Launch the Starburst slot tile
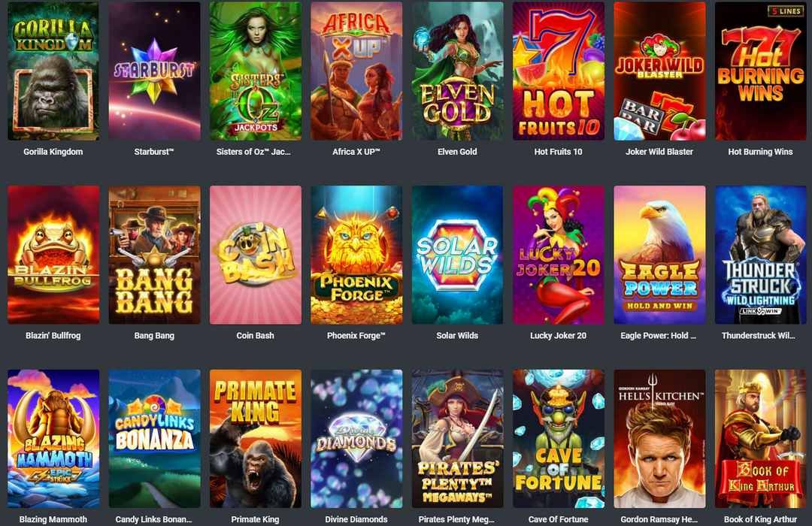This screenshot has width=812, height=526. (x=154, y=71)
